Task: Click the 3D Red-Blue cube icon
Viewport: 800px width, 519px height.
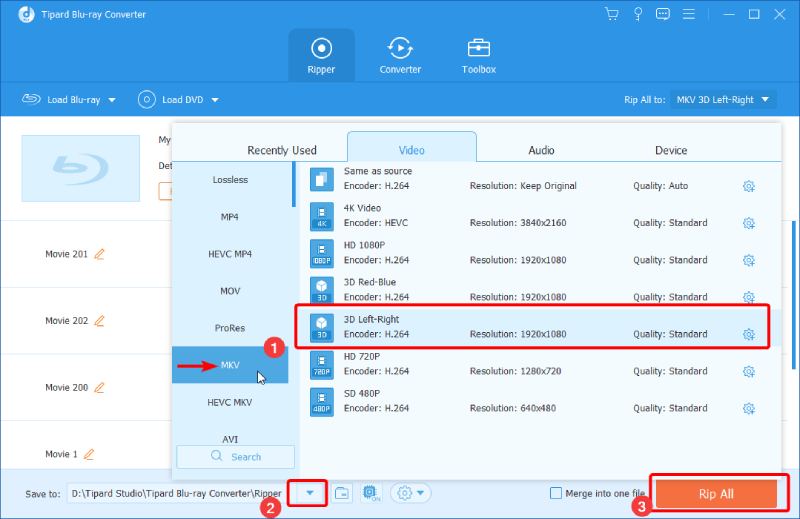Action: click(321, 290)
